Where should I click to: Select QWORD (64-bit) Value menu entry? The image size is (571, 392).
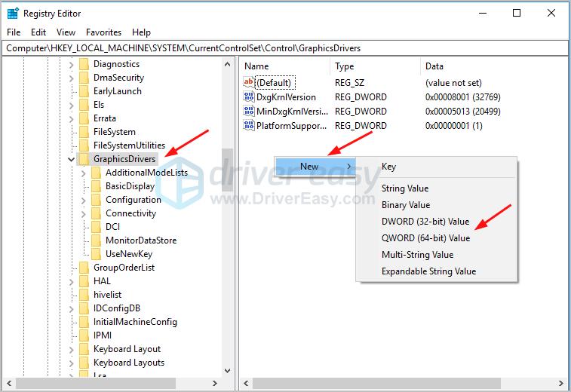click(425, 238)
